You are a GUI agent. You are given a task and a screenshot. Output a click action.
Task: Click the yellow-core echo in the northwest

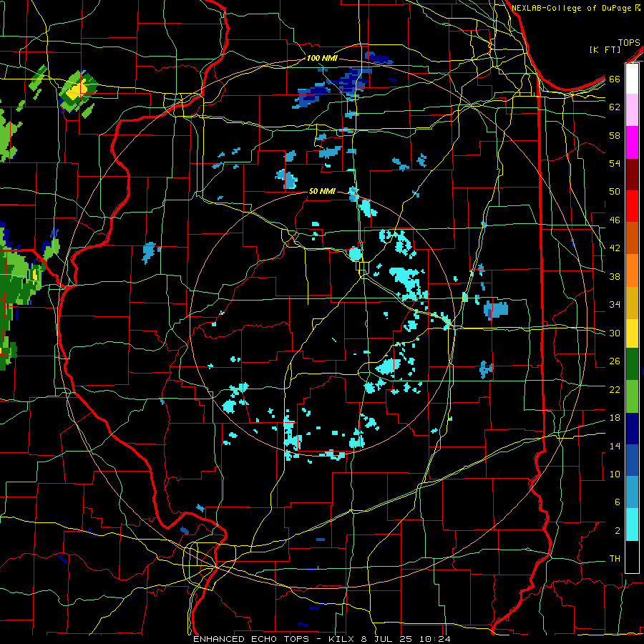coord(78,90)
